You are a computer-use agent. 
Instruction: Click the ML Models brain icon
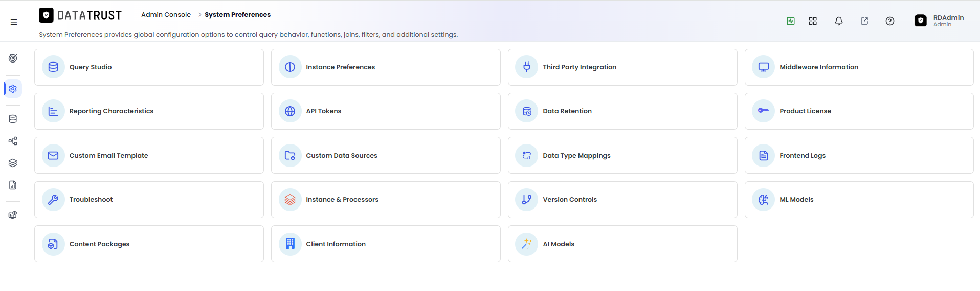click(x=764, y=200)
